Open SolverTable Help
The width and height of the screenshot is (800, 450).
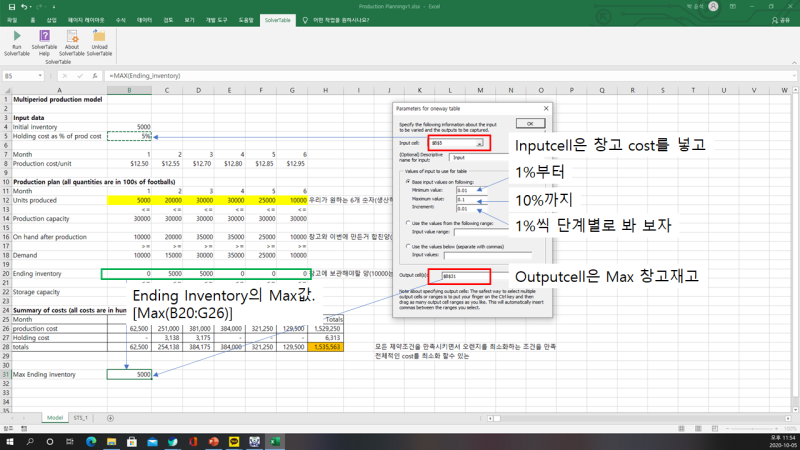pyautogui.click(x=44, y=43)
